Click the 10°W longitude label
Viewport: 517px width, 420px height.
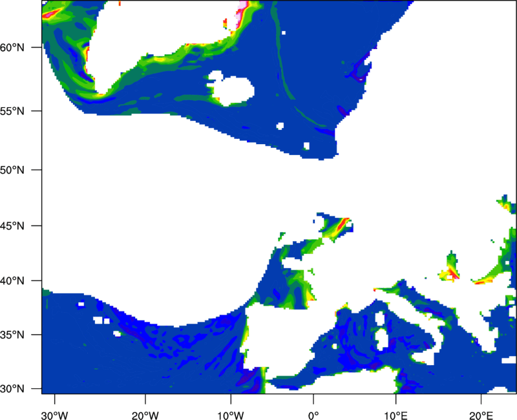pyautogui.click(x=231, y=415)
